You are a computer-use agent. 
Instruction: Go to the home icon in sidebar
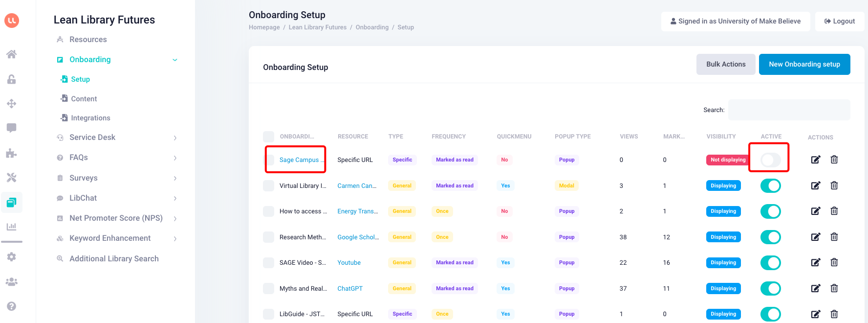(x=12, y=54)
